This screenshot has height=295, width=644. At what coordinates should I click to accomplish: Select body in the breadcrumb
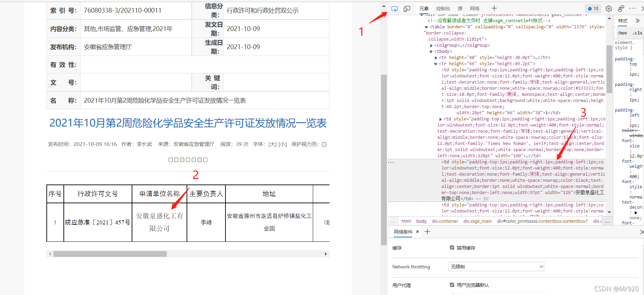(x=422, y=221)
